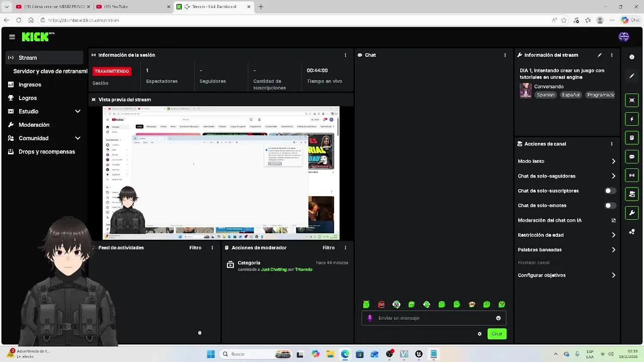Image resolution: width=644 pixels, height=362 pixels.
Task: Click the Conversando category thumbnail
Action: (526, 90)
